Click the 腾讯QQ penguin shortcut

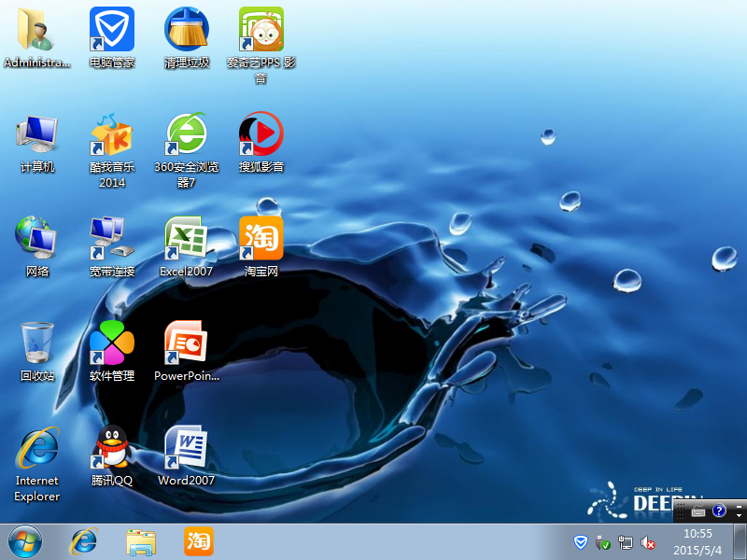pos(112,455)
